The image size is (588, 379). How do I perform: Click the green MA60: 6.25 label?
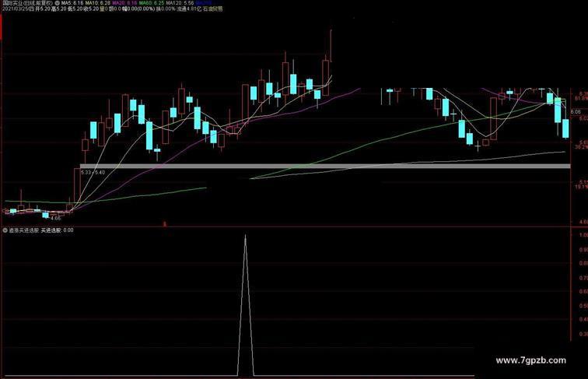[x=152, y=2]
